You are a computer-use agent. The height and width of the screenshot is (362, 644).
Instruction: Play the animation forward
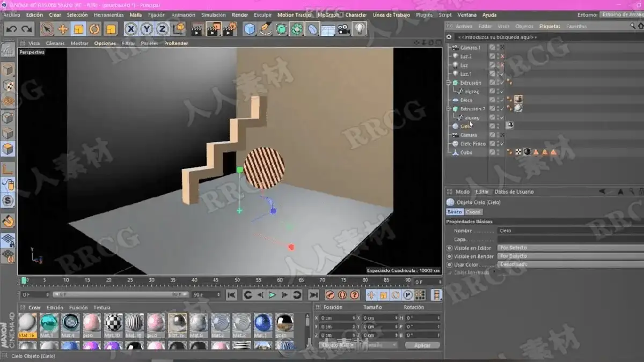272,295
